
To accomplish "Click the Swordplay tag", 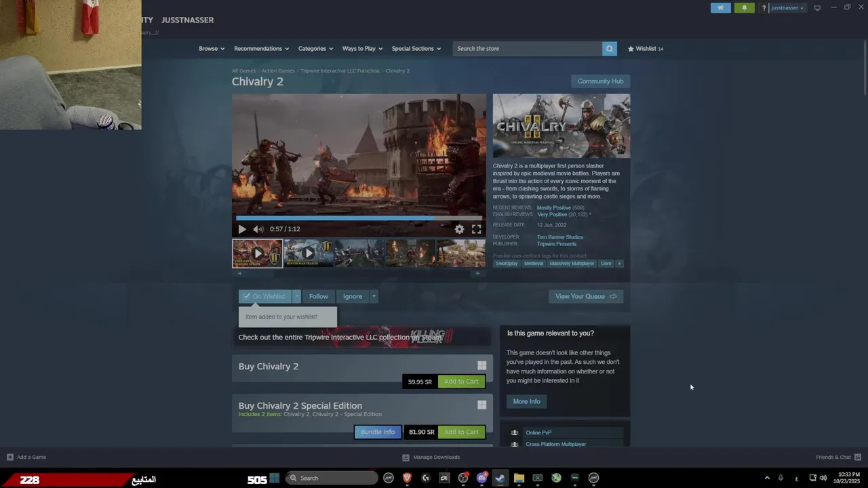I will coord(507,264).
